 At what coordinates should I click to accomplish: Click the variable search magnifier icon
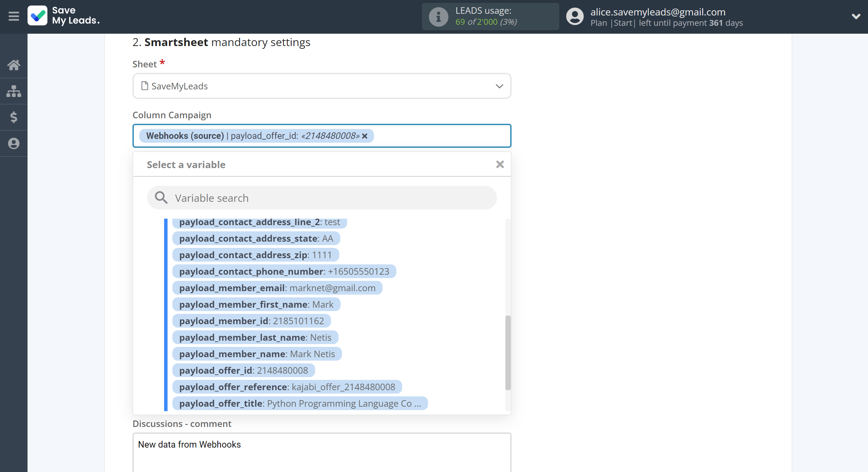(x=161, y=198)
